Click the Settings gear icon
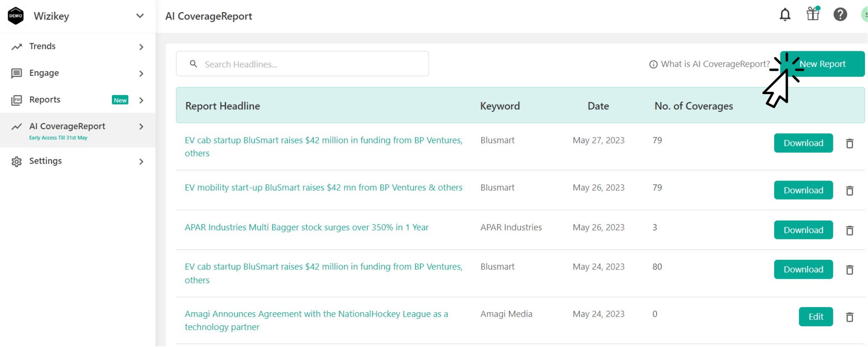Viewport: 868px width, 347px height. click(16, 161)
